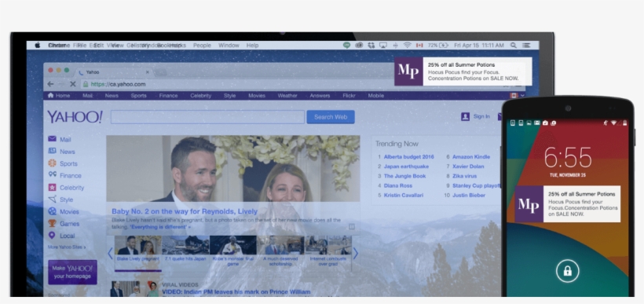Click the Canadian flag input menu icon

tap(419, 46)
